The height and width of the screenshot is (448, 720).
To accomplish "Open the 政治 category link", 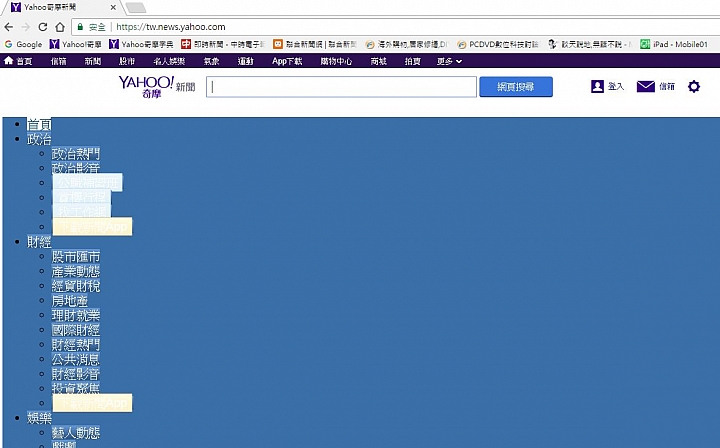I will [x=39, y=139].
